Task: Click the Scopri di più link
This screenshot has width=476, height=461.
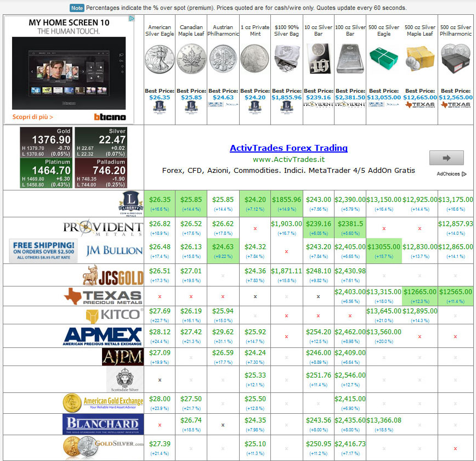Action: (x=32, y=117)
